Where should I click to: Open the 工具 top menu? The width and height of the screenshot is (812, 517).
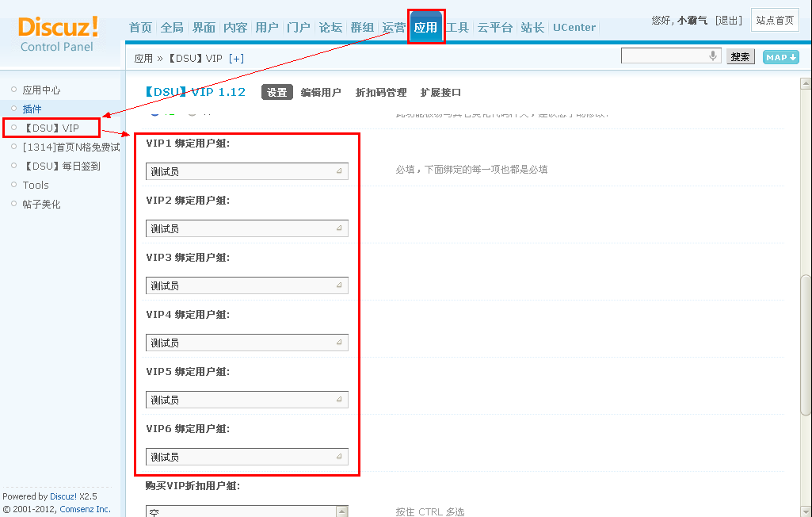457,28
